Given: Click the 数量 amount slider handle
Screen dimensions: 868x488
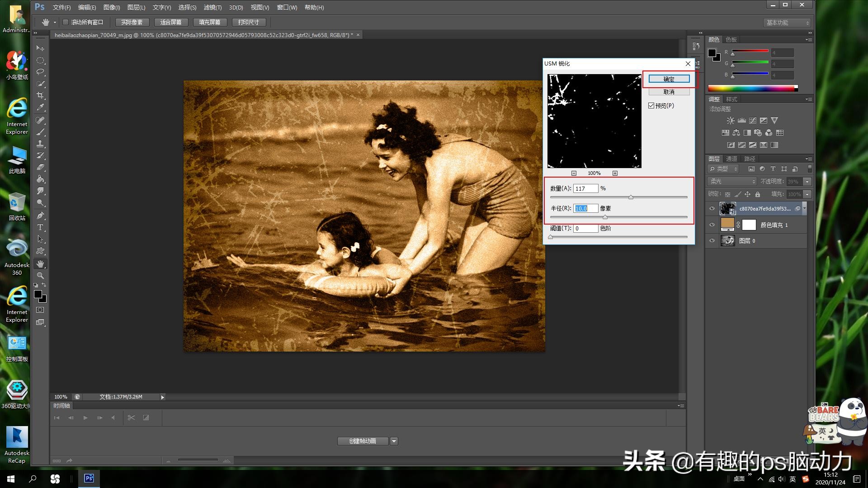Looking at the screenshot, I should click(x=631, y=197).
